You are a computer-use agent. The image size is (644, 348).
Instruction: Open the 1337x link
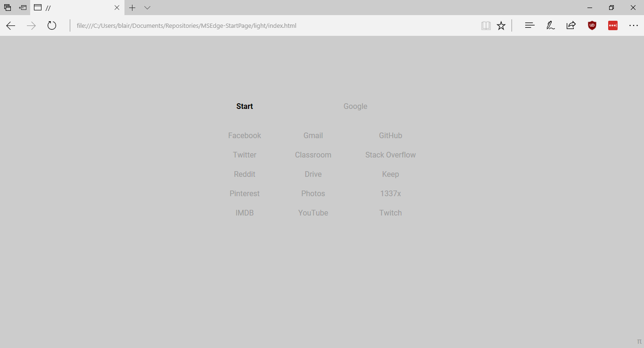coord(390,194)
